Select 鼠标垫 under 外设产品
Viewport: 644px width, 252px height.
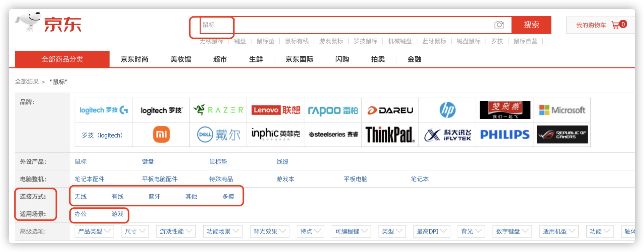(x=218, y=161)
